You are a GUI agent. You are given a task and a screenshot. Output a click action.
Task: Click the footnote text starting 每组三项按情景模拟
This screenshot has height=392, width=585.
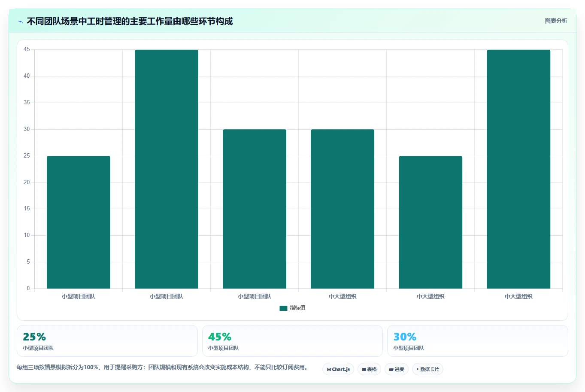[x=163, y=367]
